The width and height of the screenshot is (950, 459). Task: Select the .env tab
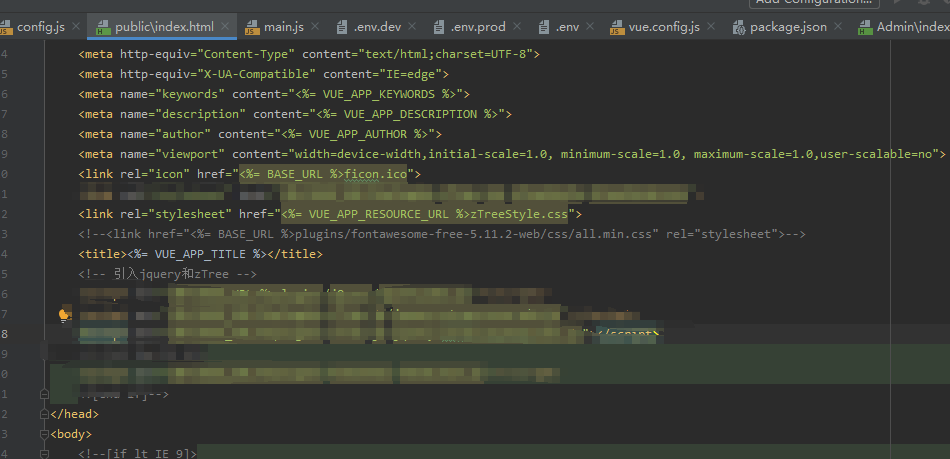click(567, 27)
